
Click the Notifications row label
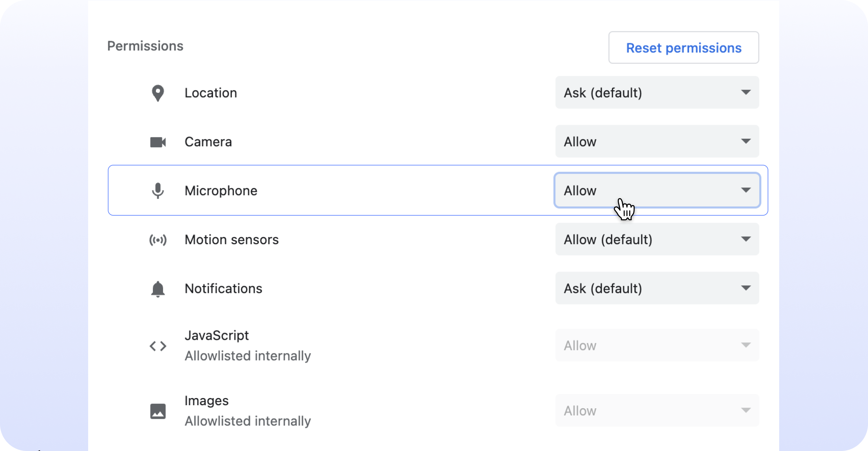click(223, 289)
